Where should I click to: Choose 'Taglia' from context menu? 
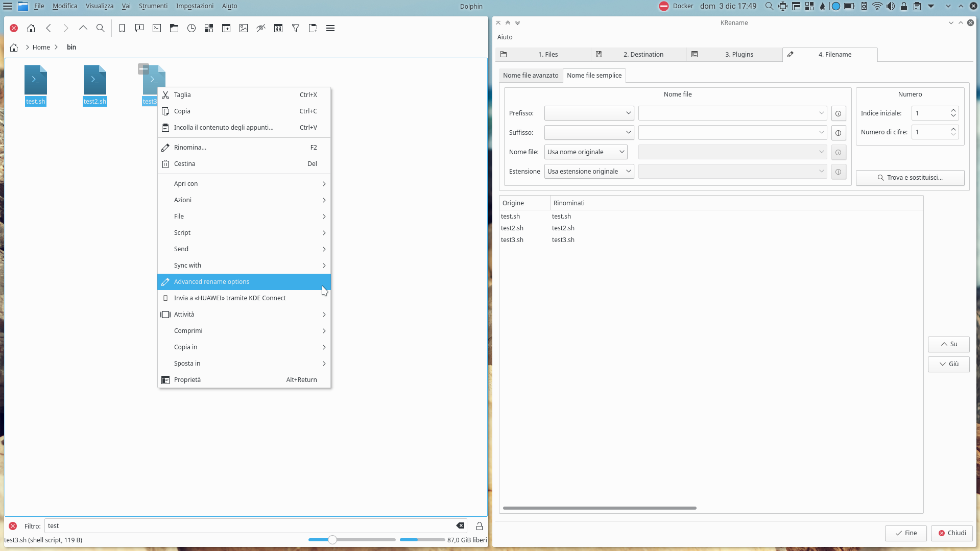point(244,95)
